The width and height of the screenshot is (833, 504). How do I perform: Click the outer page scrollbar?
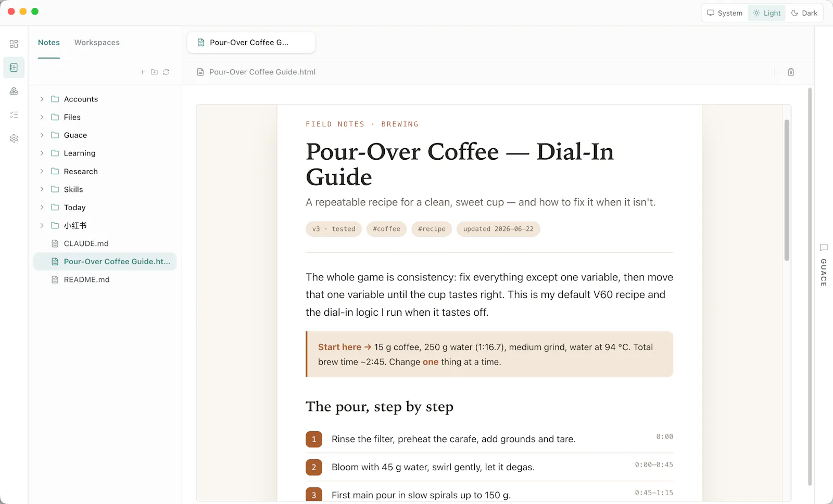pos(810,287)
